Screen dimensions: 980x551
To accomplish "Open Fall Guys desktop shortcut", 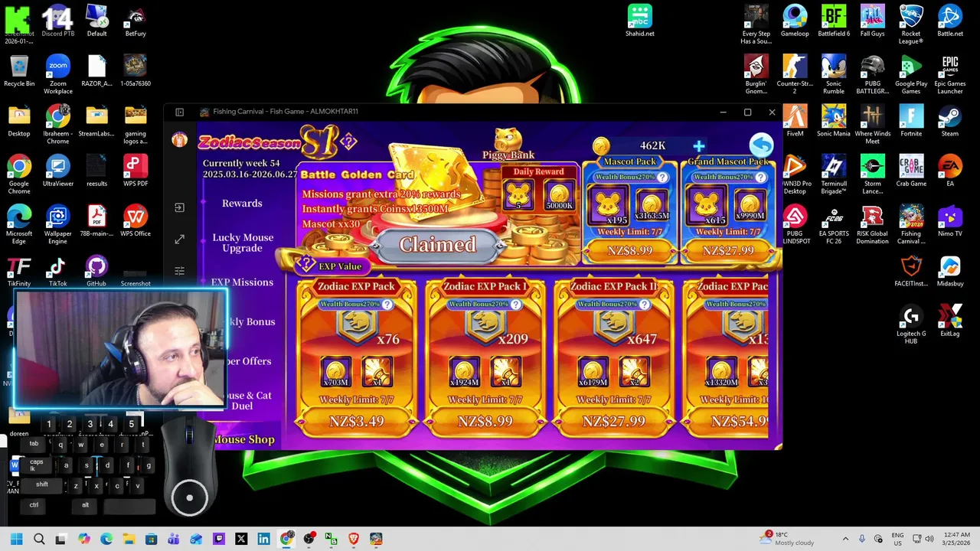I will [872, 21].
